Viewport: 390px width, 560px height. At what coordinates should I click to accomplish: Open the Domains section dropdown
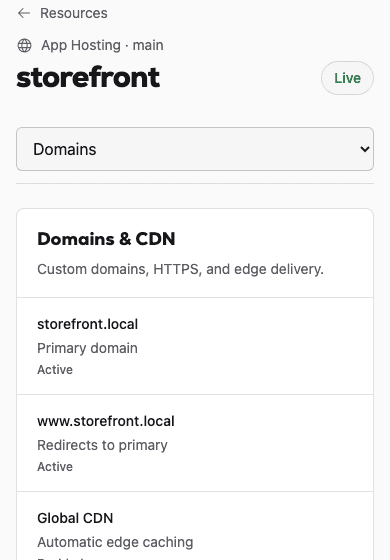tap(195, 149)
